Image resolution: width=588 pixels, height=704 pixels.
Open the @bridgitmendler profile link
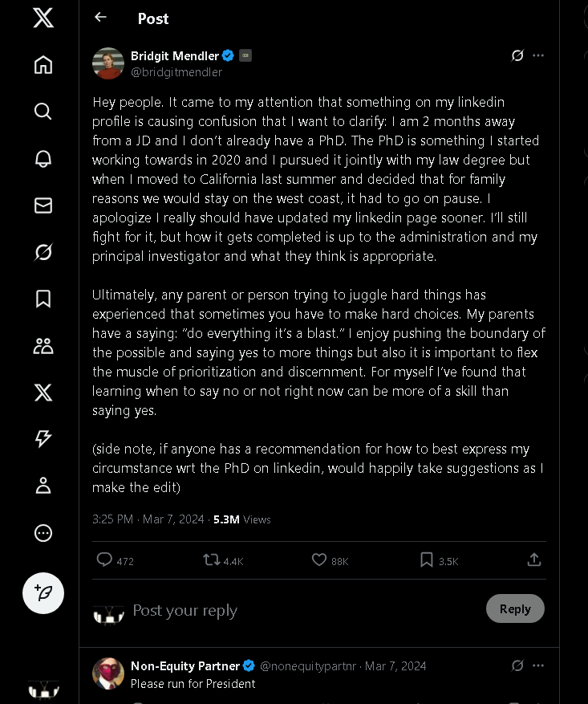(176, 72)
